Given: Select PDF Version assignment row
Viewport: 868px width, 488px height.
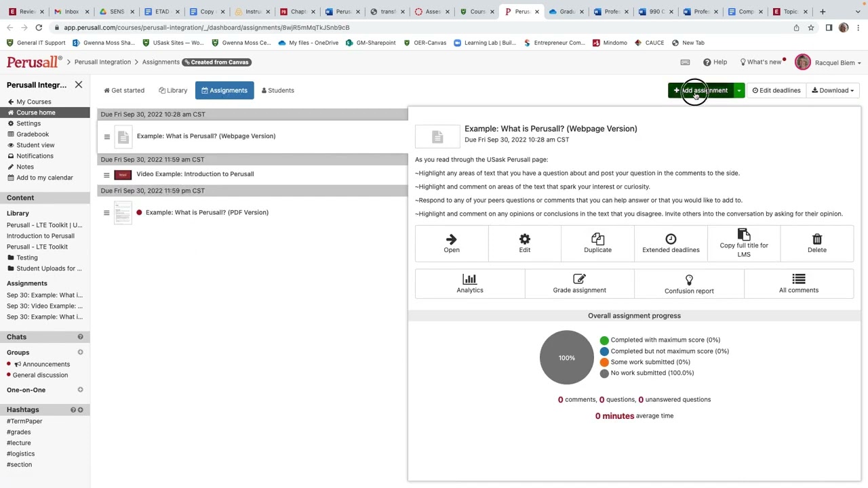Looking at the screenshot, I should [252, 212].
